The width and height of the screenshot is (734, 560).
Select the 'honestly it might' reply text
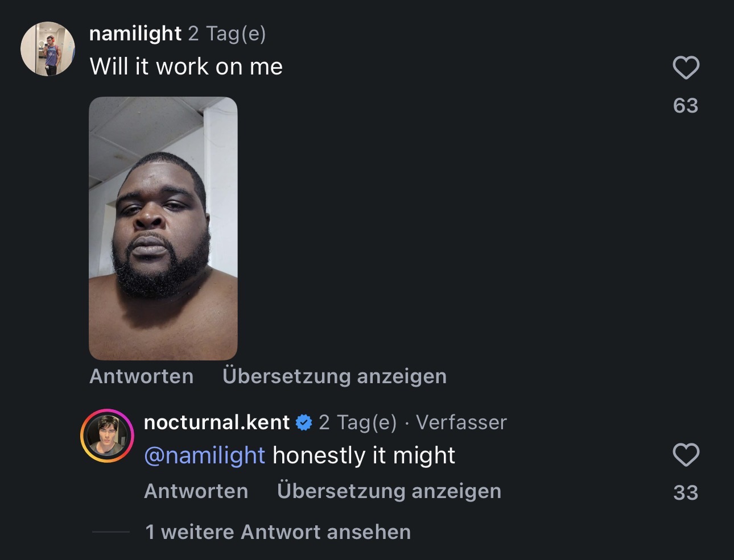pos(364,456)
